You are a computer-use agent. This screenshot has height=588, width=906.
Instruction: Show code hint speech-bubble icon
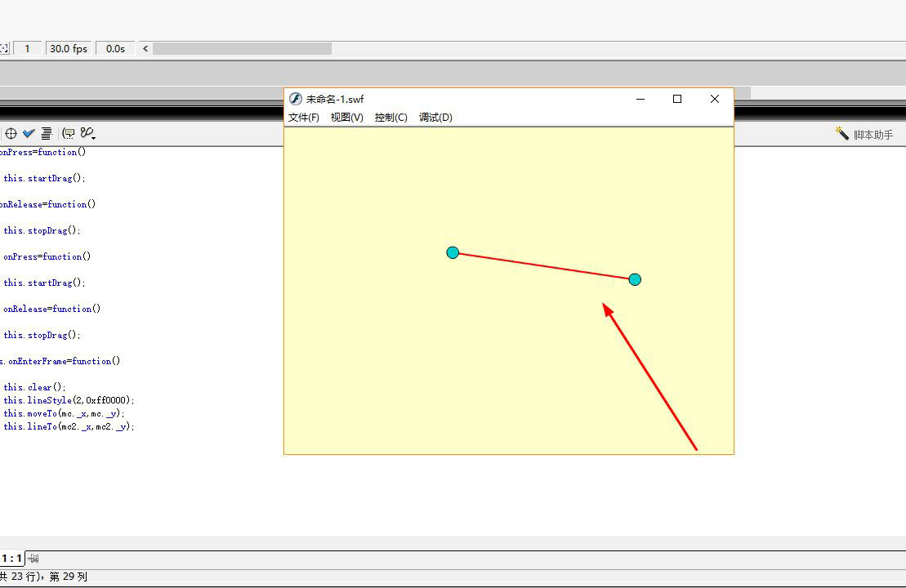pos(69,133)
